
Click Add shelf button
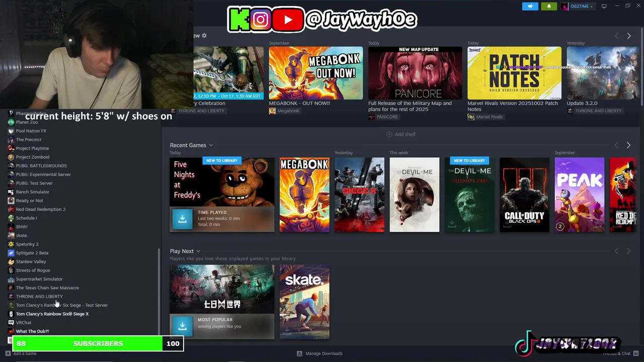[x=400, y=134]
